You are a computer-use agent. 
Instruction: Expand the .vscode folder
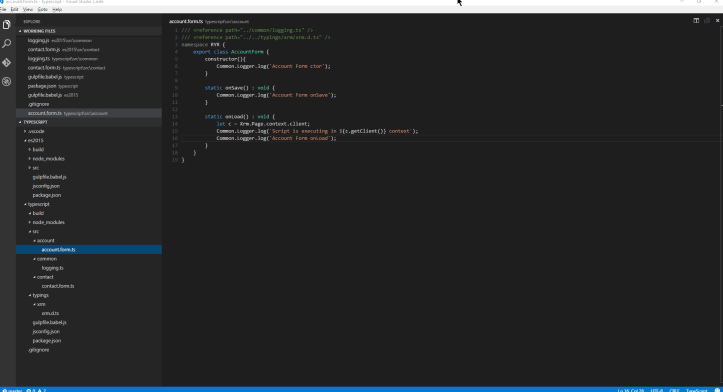(89, 131)
